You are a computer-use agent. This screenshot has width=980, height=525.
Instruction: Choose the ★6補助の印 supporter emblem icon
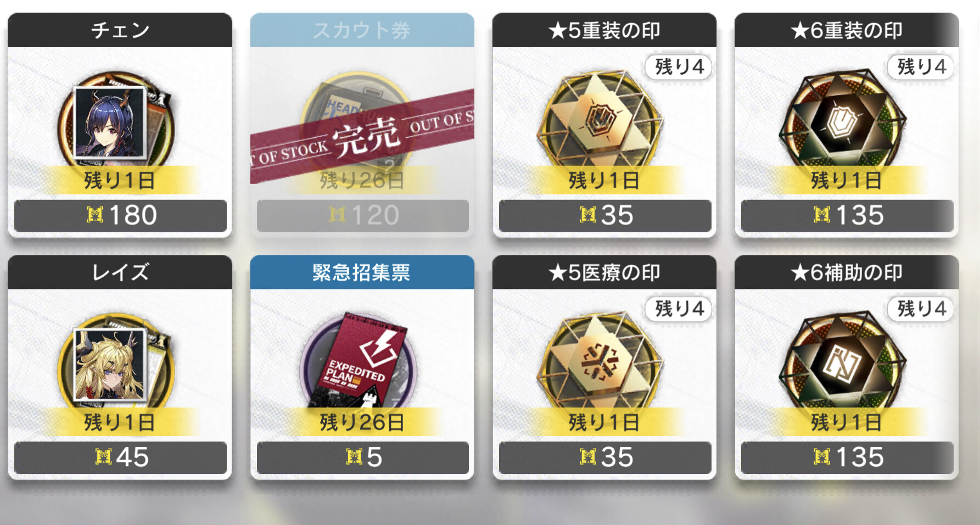[x=842, y=361]
